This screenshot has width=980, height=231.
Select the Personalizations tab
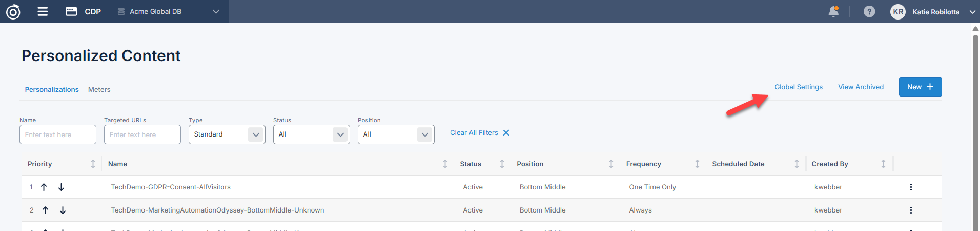52,90
